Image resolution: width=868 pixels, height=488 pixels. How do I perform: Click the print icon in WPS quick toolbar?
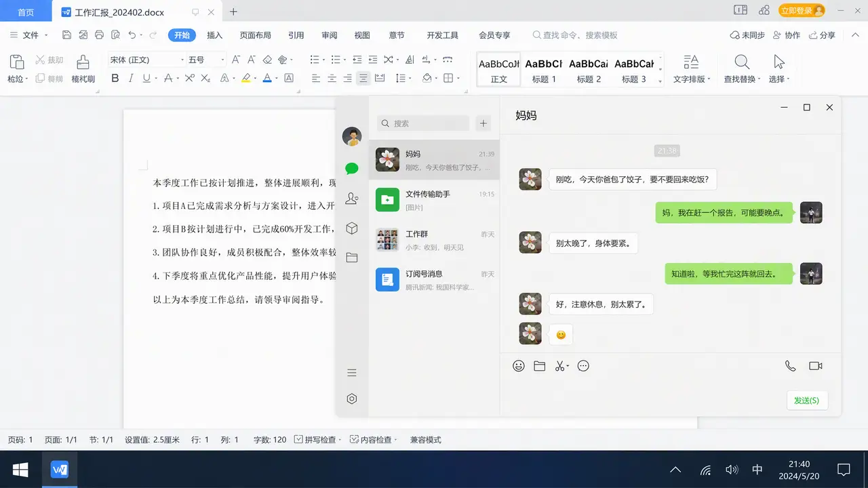point(99,35)
